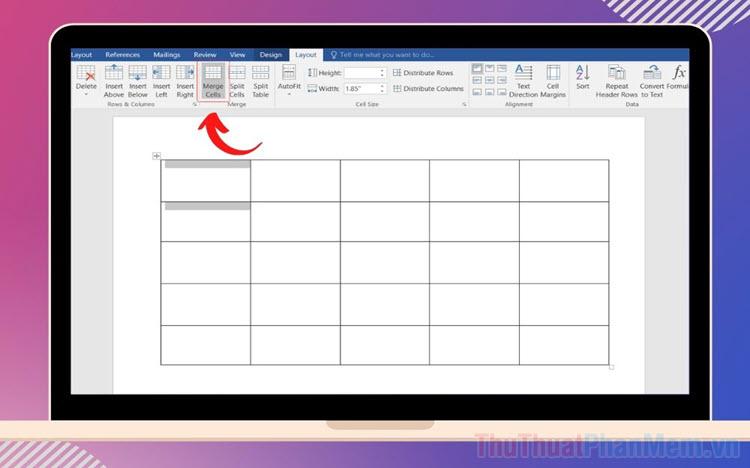Select the Split Cells tool
Image resolution: width=750 pixels, height=468 pixels.
click(237, 81)
